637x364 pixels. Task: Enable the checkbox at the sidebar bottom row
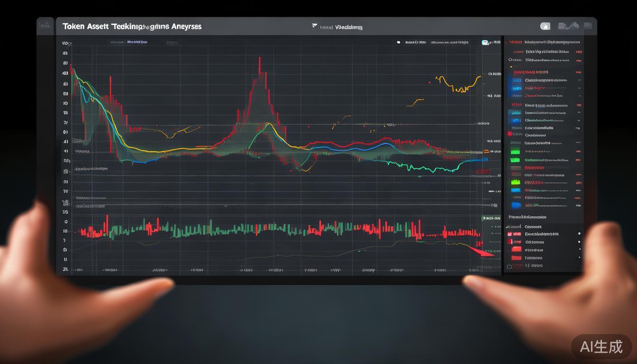tap(509, 265)
